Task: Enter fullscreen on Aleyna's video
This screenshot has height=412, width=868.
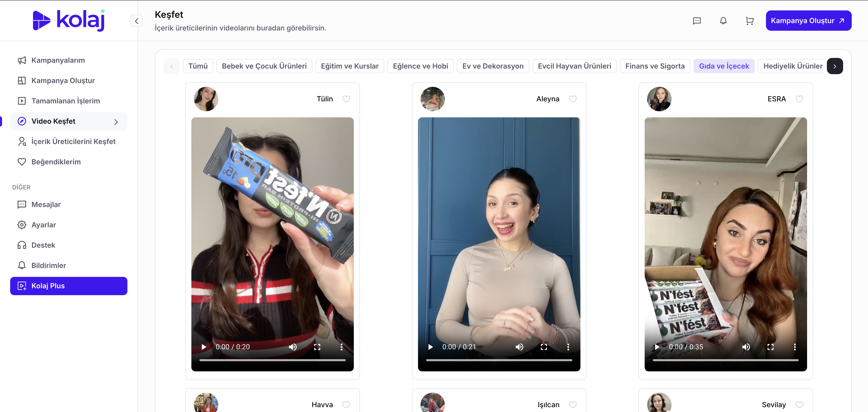Action: tap(544, 347)
